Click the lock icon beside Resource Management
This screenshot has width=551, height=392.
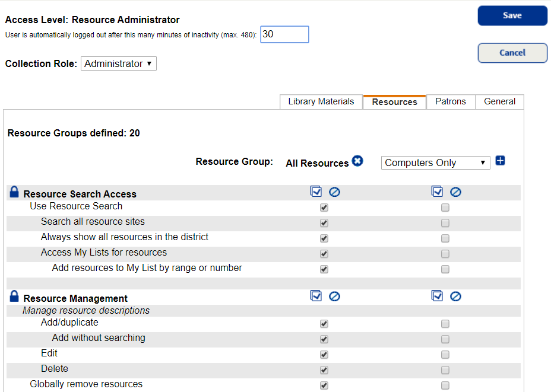14,296
